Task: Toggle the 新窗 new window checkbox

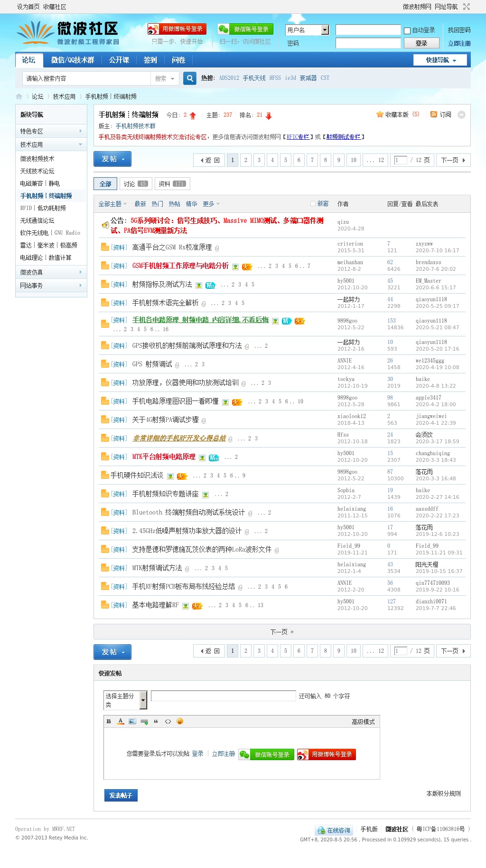Action: [x=313, y=203]
